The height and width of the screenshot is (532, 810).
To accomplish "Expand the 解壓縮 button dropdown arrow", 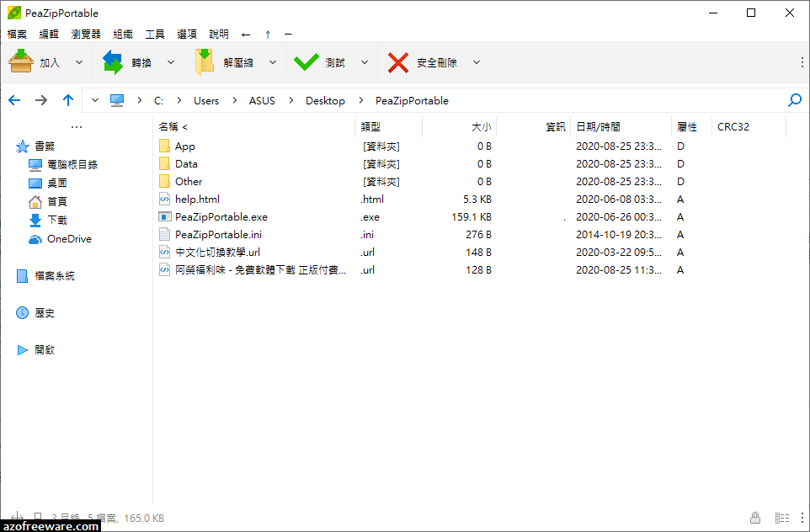I will pyautogui.click(x=272, y=62).
